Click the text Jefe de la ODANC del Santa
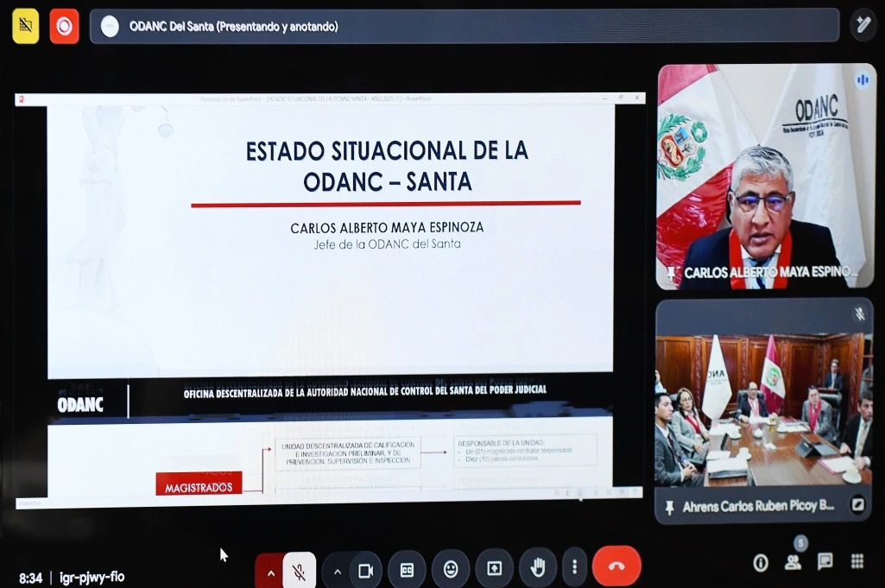The width and height of the screenshot is (885, 588). coord(387,243)
